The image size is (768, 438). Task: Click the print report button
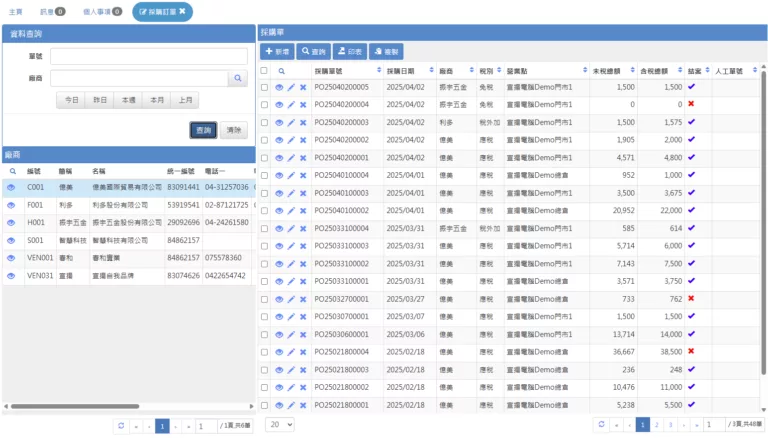coord(350,51)
